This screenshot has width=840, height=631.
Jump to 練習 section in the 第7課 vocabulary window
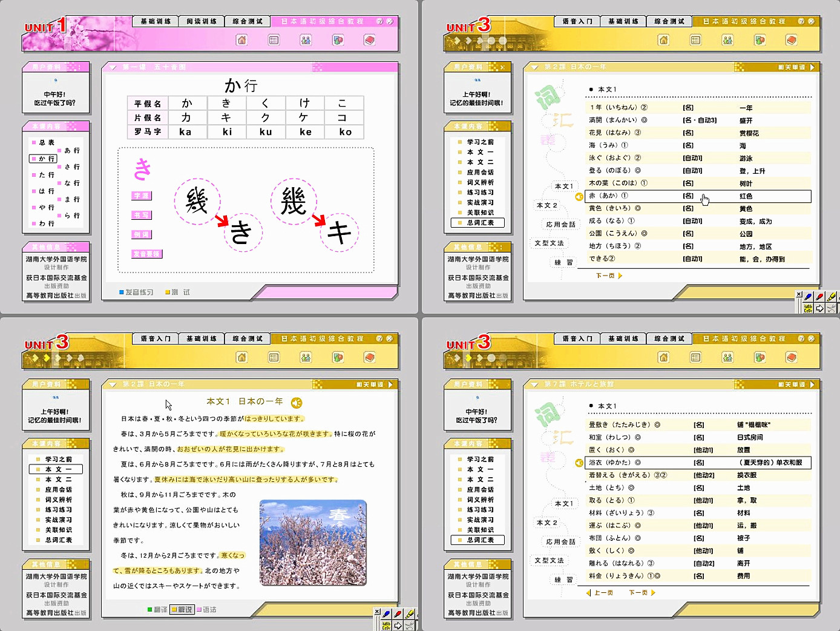[x=563, y=580]
